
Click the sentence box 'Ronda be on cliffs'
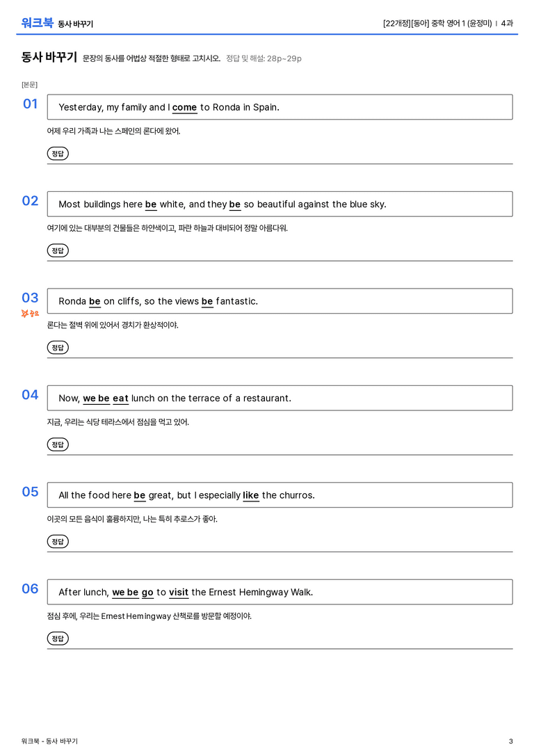click(x=280, y=301)
